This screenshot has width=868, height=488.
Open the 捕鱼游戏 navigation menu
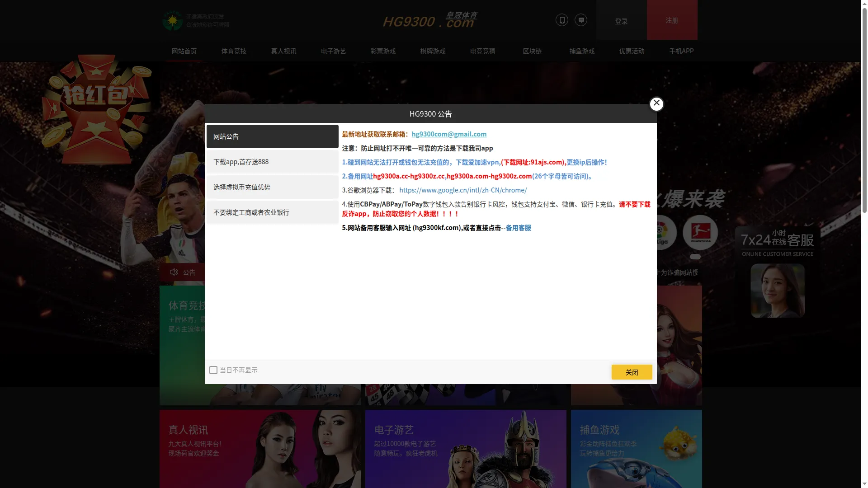click(582, 51)
